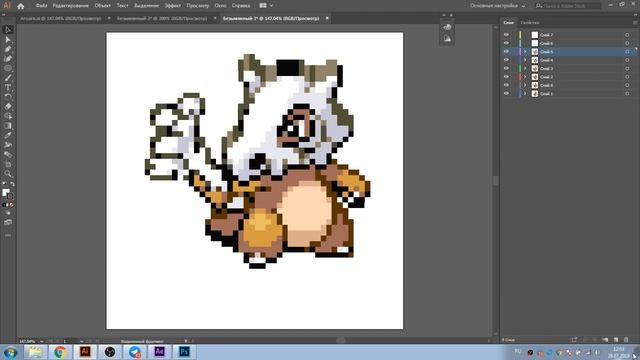Image resolution: width=640 pixels, height=360 pixels.
Task: Click the target circle of Слой 5
Action: pyautogui.click(x=627, y=52)
